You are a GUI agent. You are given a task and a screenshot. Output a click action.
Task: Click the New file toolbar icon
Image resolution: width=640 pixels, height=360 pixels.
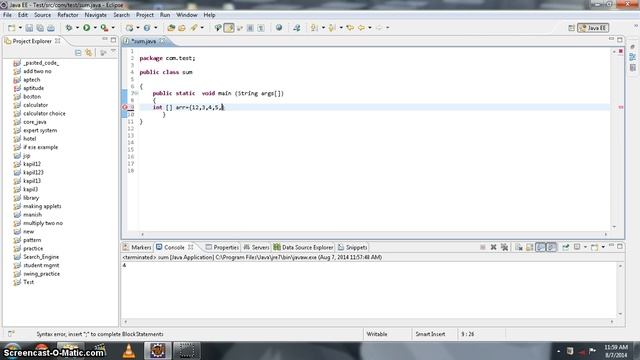click(11, 28)
